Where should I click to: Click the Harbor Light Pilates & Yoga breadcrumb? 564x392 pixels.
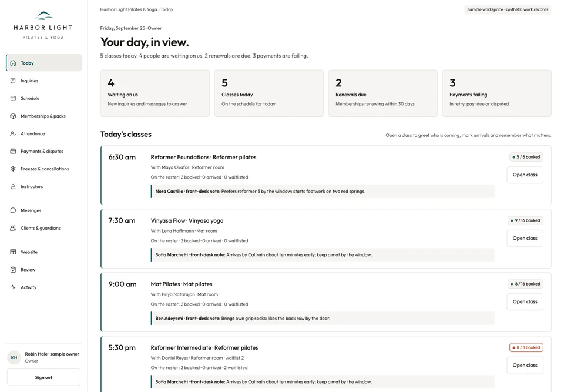(129, 9)
